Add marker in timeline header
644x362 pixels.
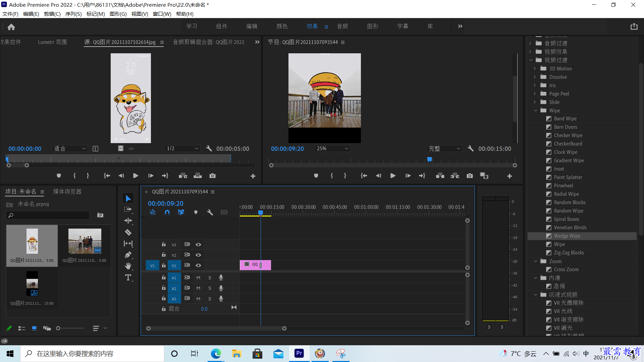(x=196, y=212)
